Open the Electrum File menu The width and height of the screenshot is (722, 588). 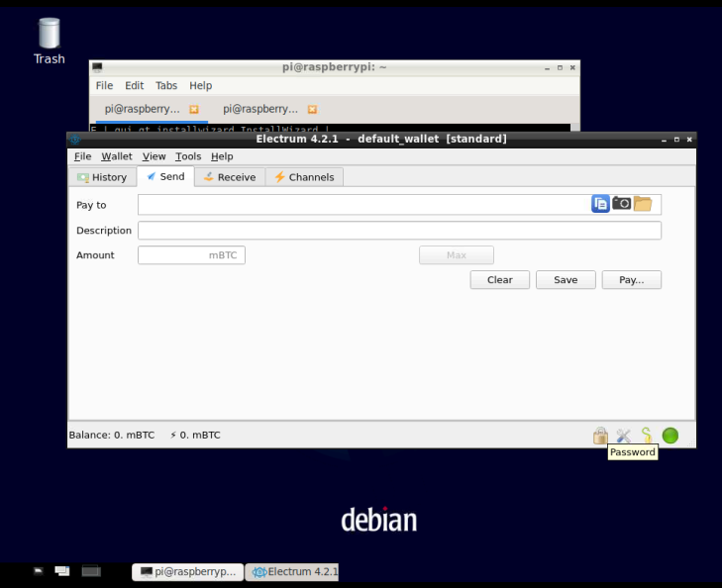point(83,156)
